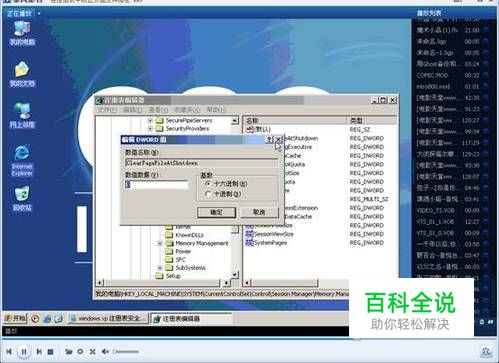Open the My Computer desktop icon

point(22,33)
